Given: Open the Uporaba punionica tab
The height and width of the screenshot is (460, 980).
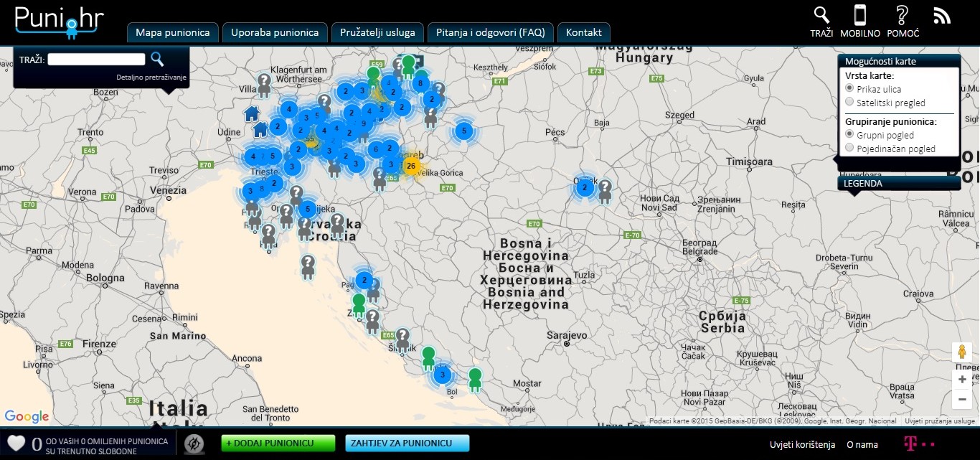Looking at the screenshot, I should (275, 33).
